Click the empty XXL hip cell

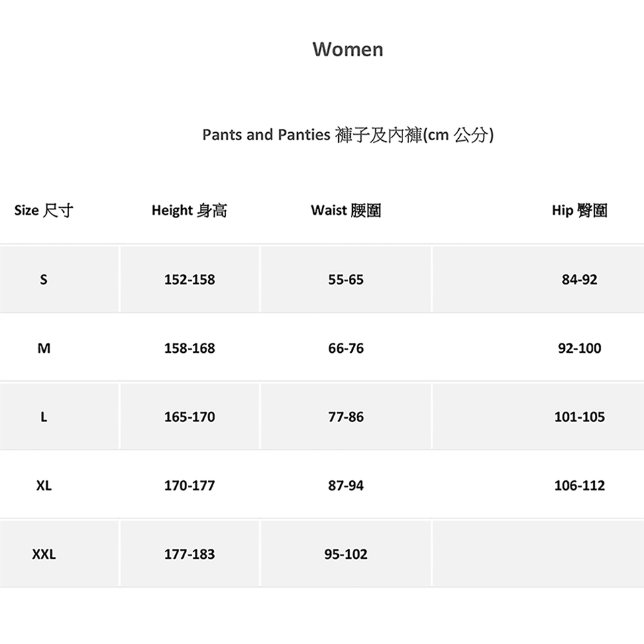(x=537, y=554)
